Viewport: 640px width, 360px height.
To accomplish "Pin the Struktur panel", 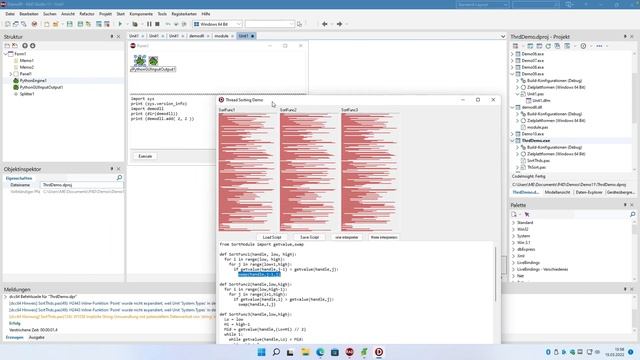I will (x=112, y=37).
